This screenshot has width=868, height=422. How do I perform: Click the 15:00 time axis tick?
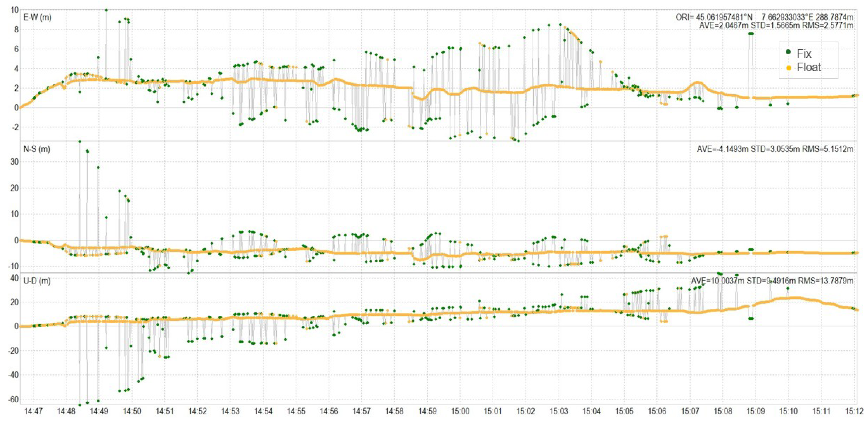point(460,412)
